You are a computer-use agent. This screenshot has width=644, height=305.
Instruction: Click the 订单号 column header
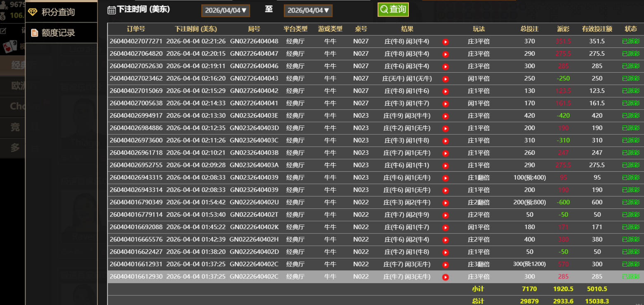point(136,29)
